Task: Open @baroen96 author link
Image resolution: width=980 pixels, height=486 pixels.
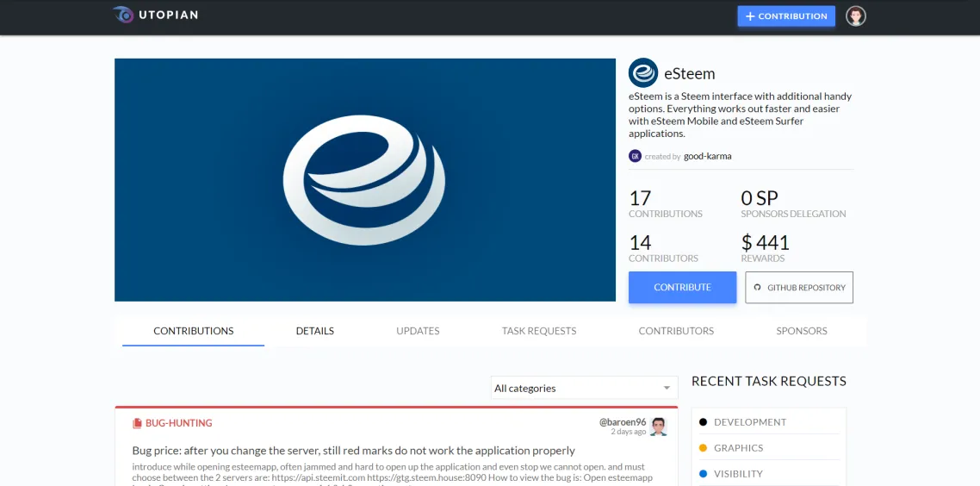Action: click(623, 422)
